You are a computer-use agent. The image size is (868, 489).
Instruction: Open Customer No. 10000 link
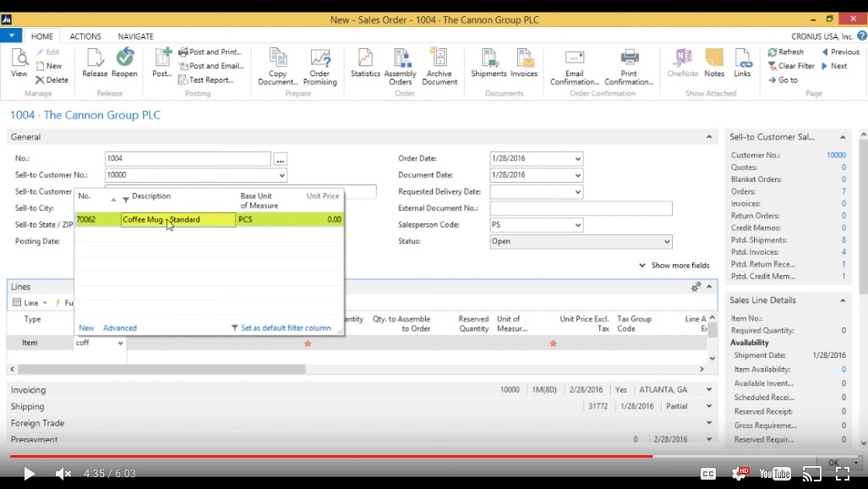[836, 155]
